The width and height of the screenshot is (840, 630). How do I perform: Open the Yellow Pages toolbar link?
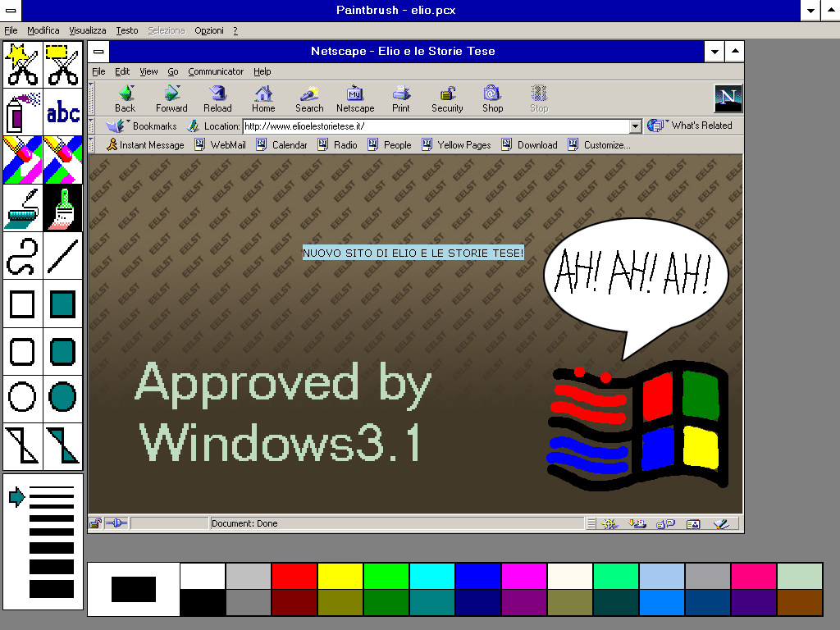(x=456, y=144)
